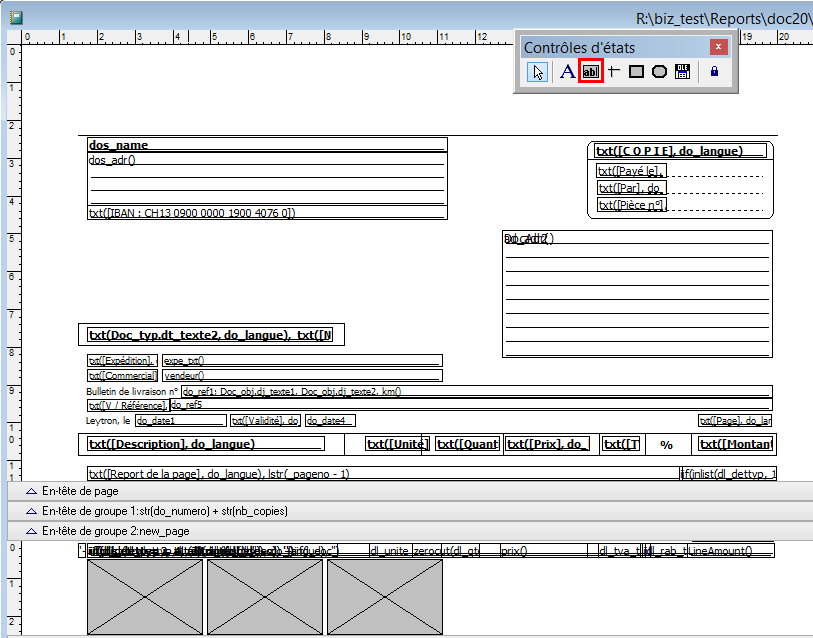Select the do_Adr2() address field
The image size is (813, 638).
point(637,294)
